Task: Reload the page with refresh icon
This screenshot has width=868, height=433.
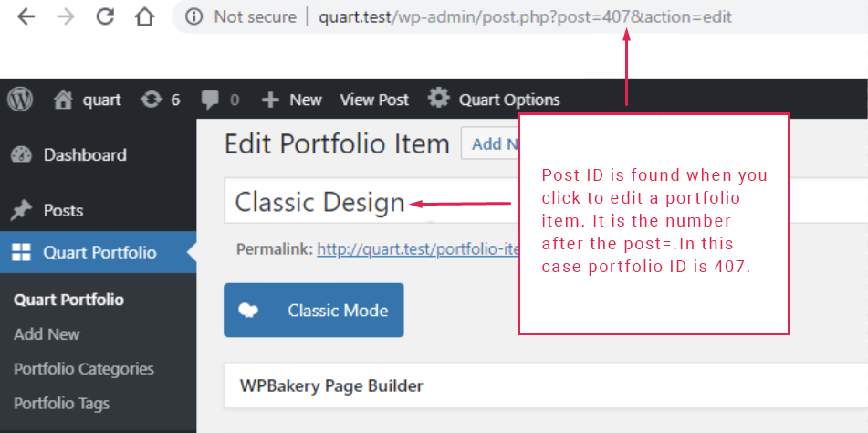Action: pyautogui.click(x=105, y=17)
